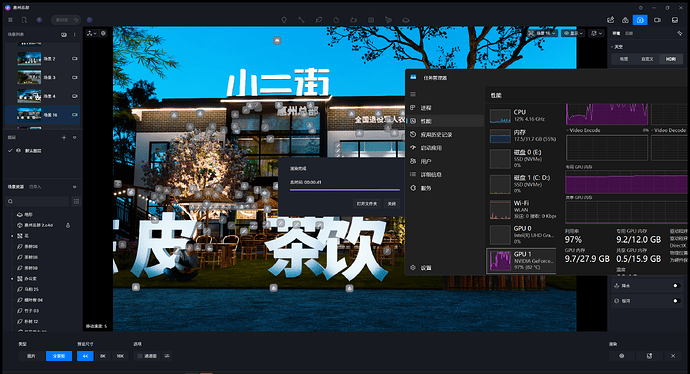690x374 pixels.
Task: Click the default layer checkmark
Action: tap(10, 150)
